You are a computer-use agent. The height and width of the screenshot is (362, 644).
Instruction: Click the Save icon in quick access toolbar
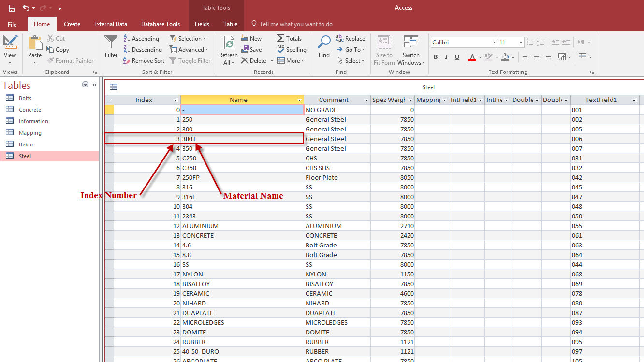(x=12, y=8)
